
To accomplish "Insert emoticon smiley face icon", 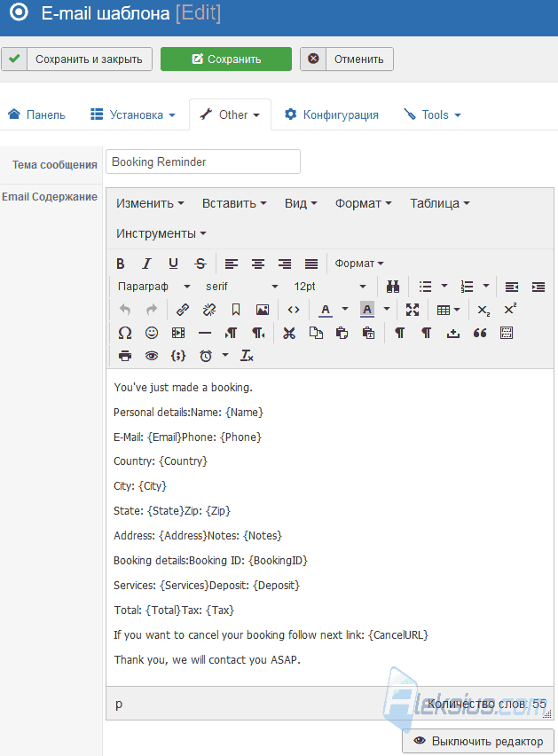I will coord(152,333).
